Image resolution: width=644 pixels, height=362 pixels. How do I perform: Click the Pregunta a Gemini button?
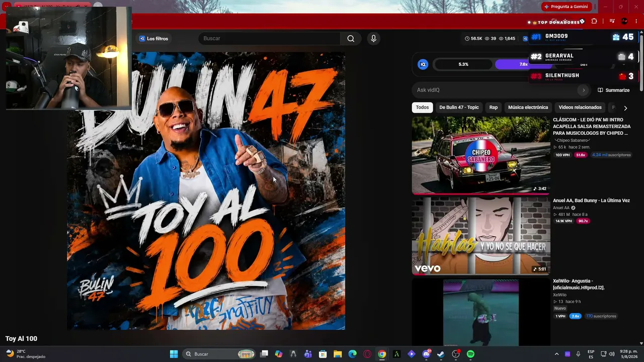(x=567, y=7)
